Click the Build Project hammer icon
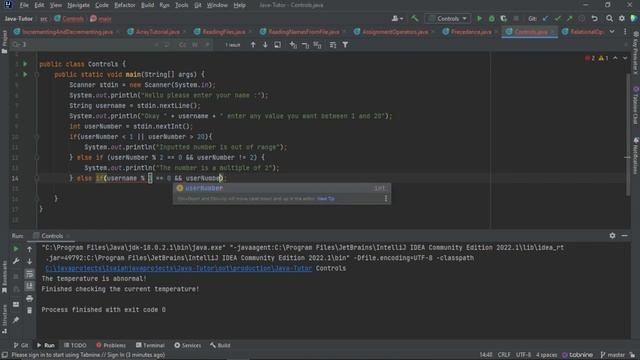The width and height of the screenshot is (640, 360). pyautogui.click(x=415, y=18)
